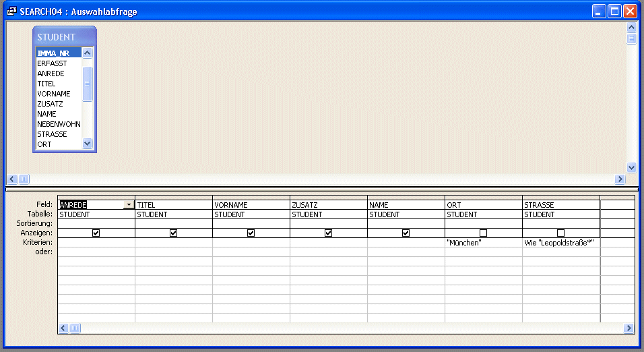Uncheck Anzeigen for the ANREDE column
Image resolution: width=644 pixels, height=352 pixels.
(x=96, y=233)
